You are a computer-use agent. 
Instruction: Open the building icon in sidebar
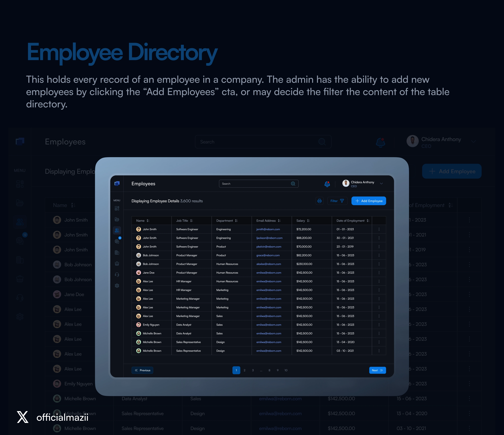point(117,252)
